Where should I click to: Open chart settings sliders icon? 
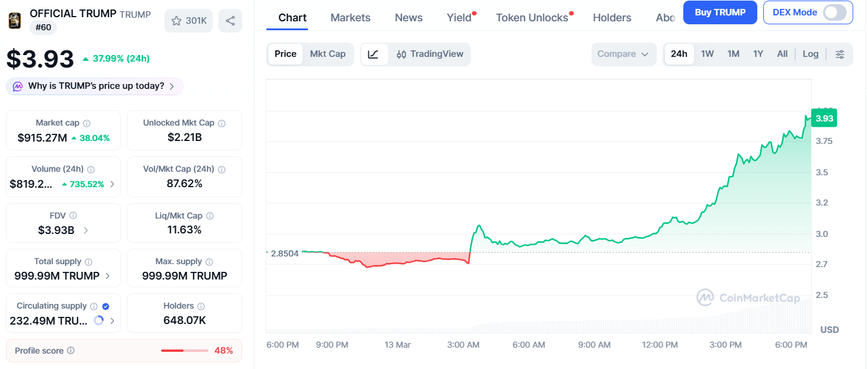[840, 54]
